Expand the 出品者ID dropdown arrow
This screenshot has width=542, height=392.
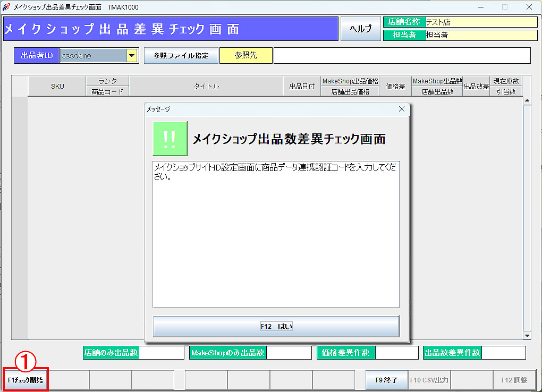click(132, 55)
